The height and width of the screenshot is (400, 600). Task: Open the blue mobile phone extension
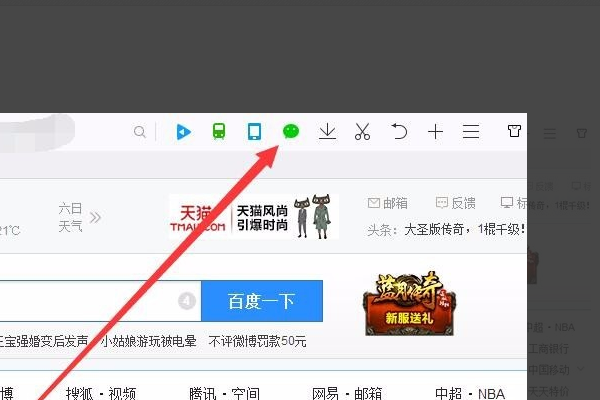pos(254,132)
